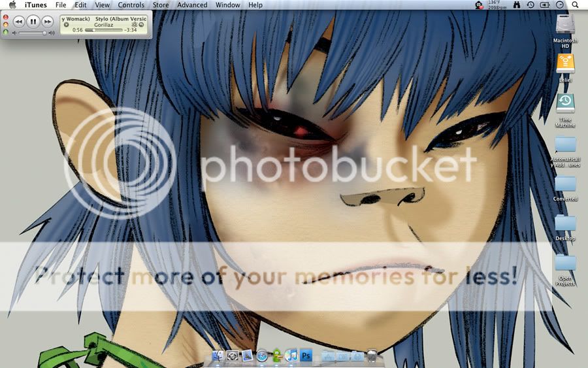The height and width of the screenshot is (368, 588).
Task: Pause the playing Stylo track
Action: (33, 22)
